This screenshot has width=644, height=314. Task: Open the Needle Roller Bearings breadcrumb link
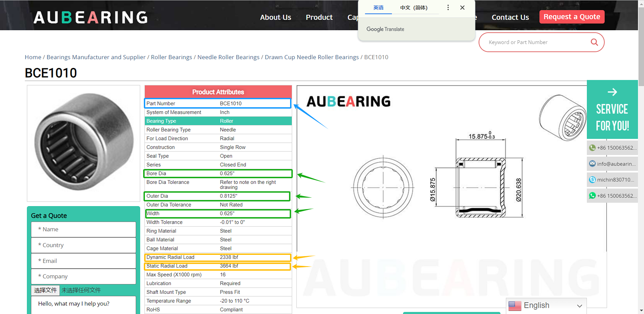(x=228, y=57)
